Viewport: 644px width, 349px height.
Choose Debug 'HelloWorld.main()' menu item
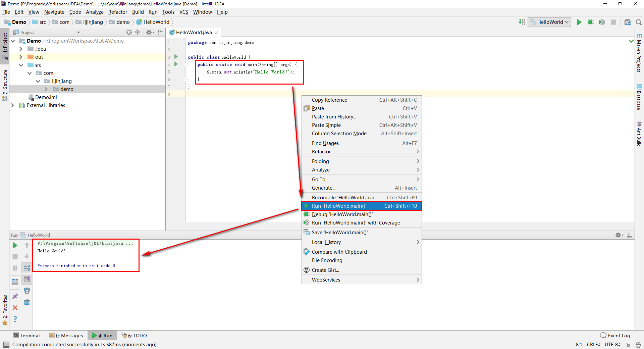(362, 214)
